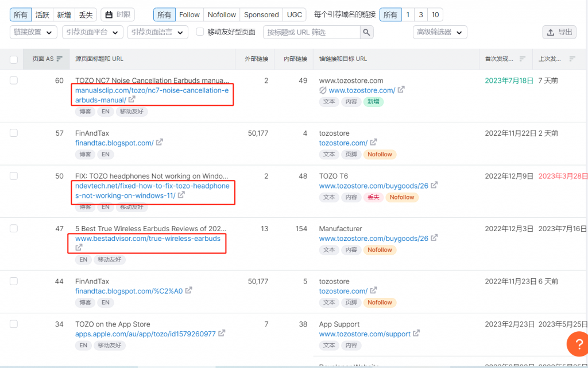Click the calendar icon in 时限 button

(109, 14)
